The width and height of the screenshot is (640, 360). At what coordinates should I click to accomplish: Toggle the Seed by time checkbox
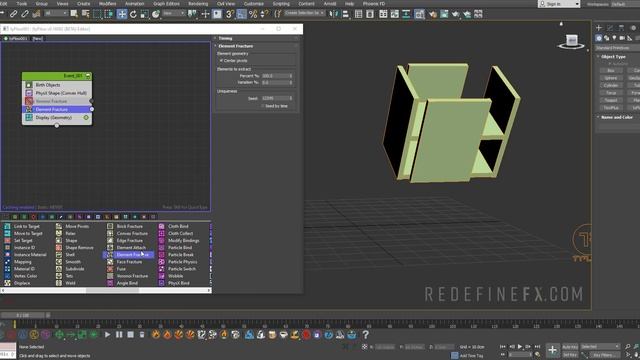262,106
